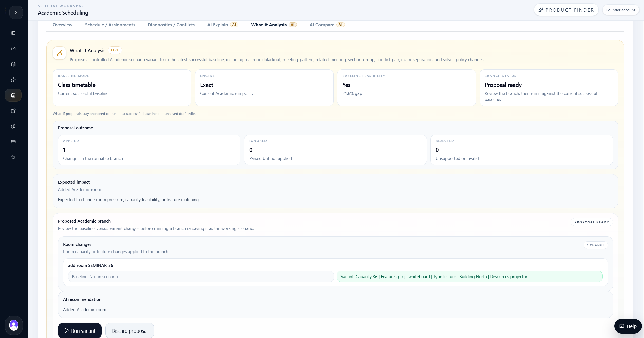Image resolution: width=644 pixels, height=338 pixels.
Task: Click the Proposal ready branch status value
Action: click(x=503, y=85)
